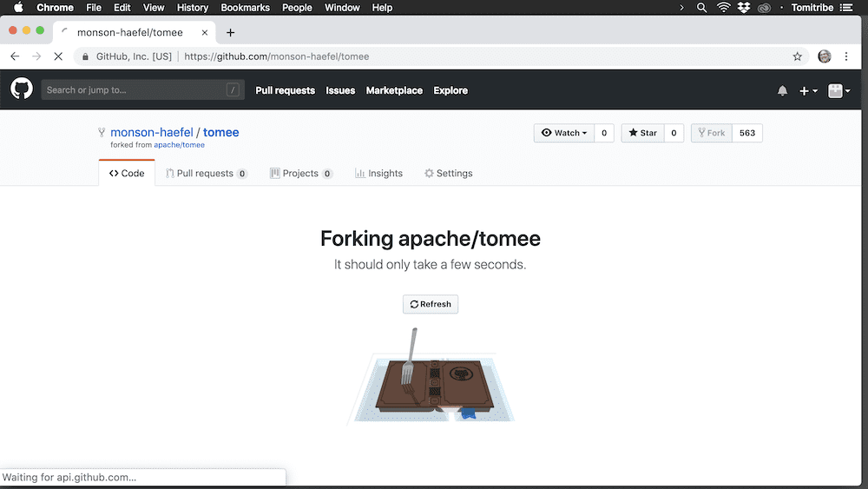Open the notifications bell
The width and height of the screenshot is (868, 489).
(x=782, y=90)
